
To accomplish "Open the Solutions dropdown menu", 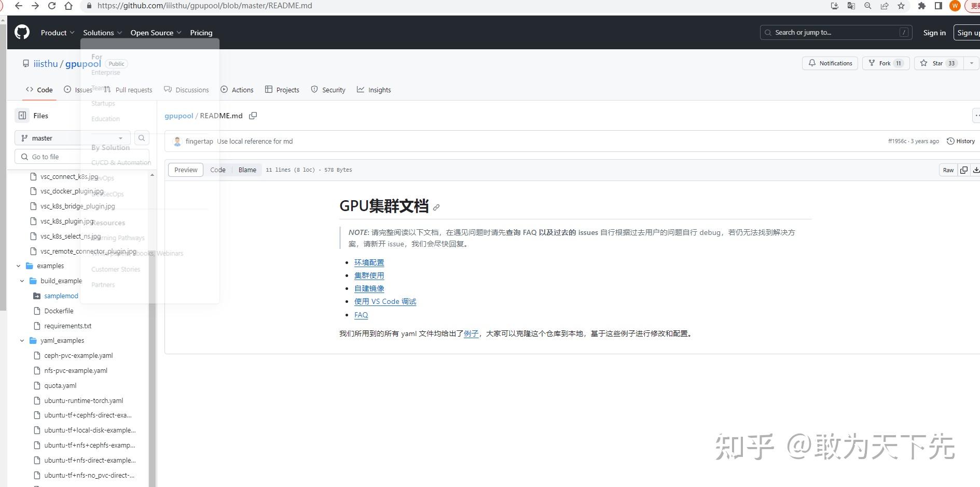I will pos(103,33).
